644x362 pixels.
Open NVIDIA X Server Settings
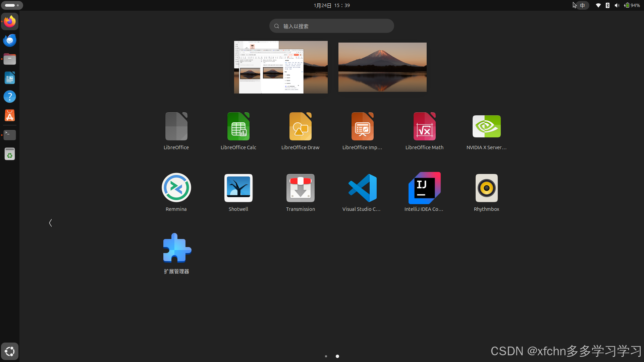pyautogui.click(x=486, y=131)
